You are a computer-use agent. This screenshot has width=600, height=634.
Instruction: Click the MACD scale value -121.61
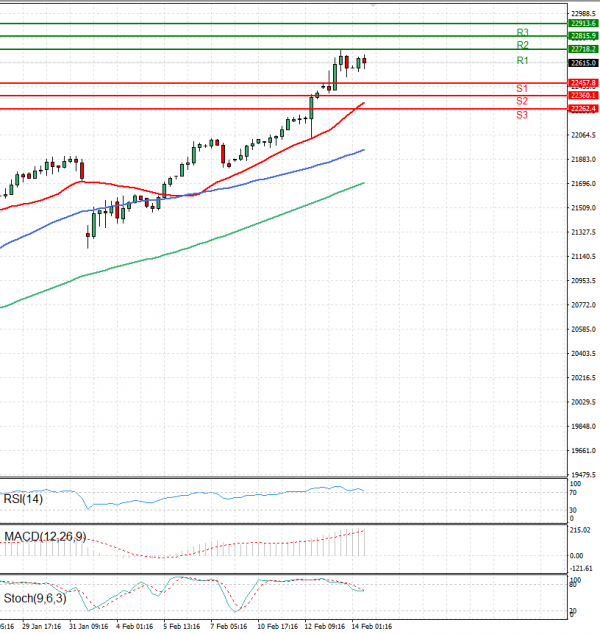[x=581, y=568]
